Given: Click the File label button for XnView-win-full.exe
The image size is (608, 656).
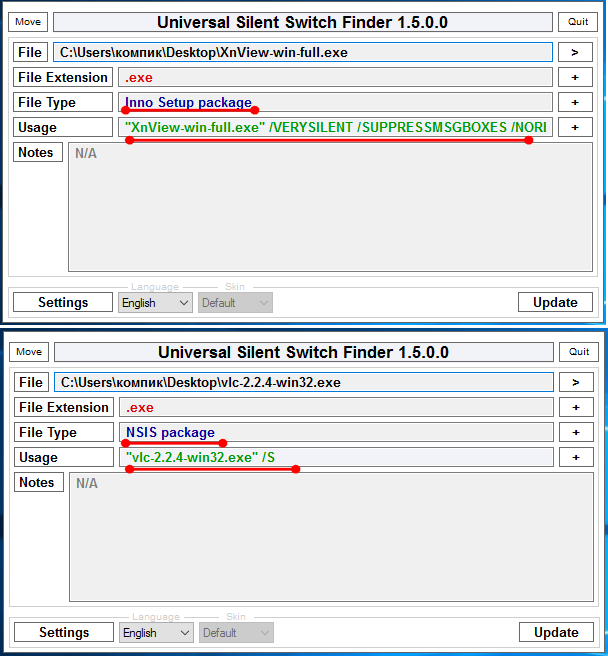Looking at the screenshot, I should point(30,52).
